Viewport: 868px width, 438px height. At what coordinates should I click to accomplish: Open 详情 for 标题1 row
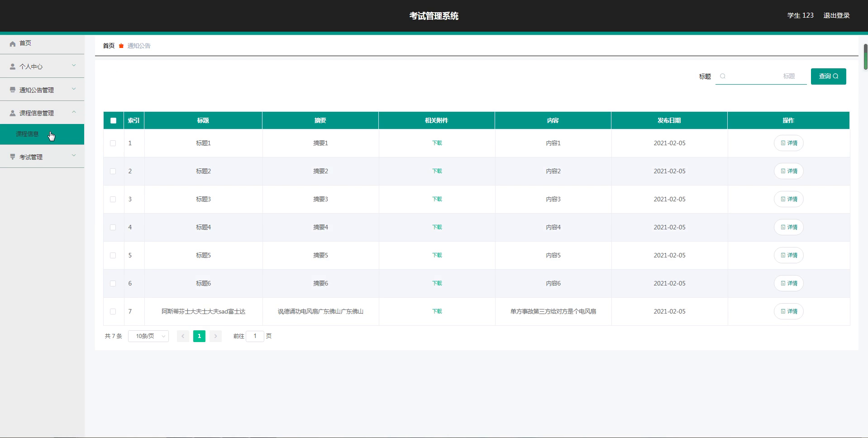tap(788, 143)
